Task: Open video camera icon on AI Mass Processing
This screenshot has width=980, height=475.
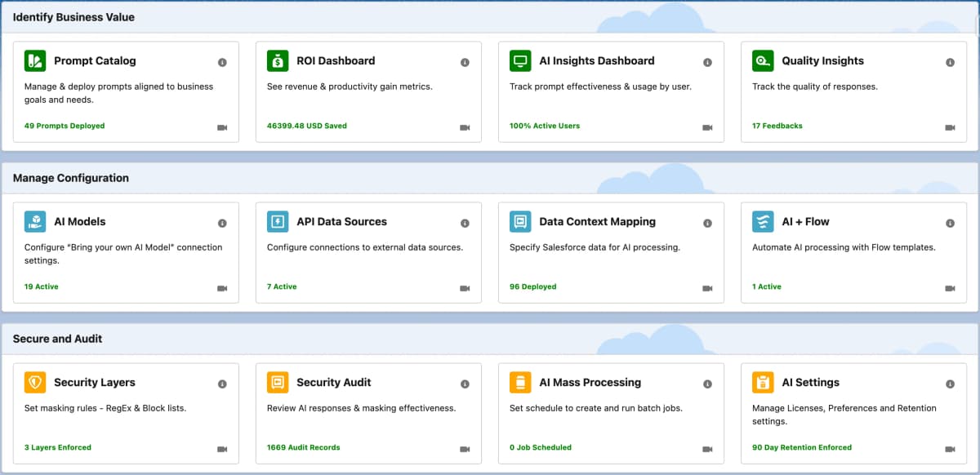Action: pos(707,449)
